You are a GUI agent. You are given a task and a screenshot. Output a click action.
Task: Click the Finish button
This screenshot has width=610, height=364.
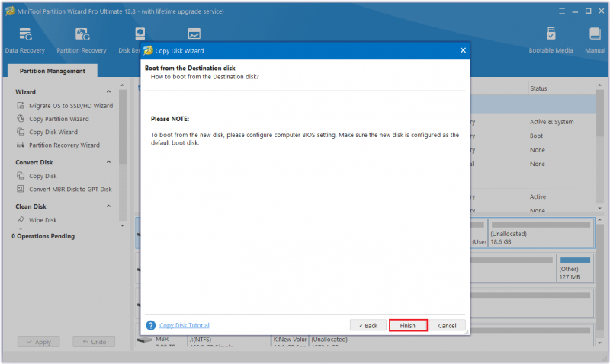408,325
